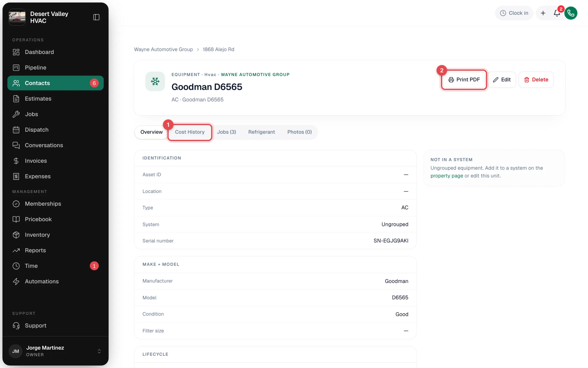Select the serial number SN-EGJG9AKI
Image resolution: width=588 pixels, height=368 pixels.
[x=391, y=241]
